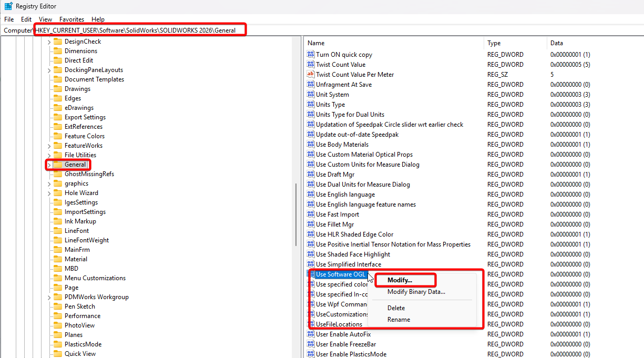644x358 pixels.
Task: Select the PlasticsMode key
Action: coord(83,344)
